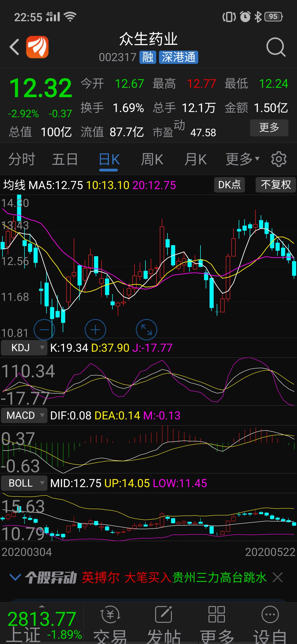Expand chart to fullscreen icon
This screenshot has width=297, height=644.
[x=147, y=330]
